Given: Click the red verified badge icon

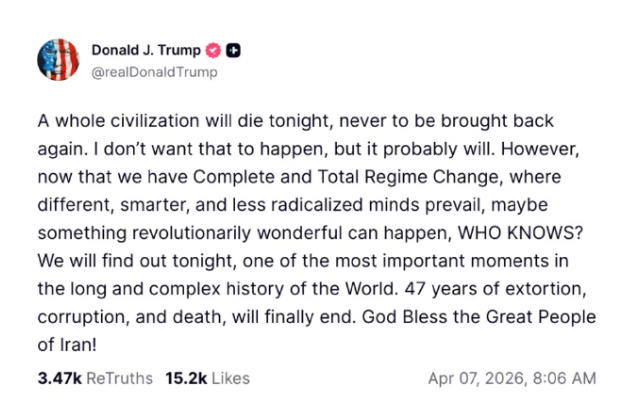Looking at the screenshot, I should pos(212,50).
